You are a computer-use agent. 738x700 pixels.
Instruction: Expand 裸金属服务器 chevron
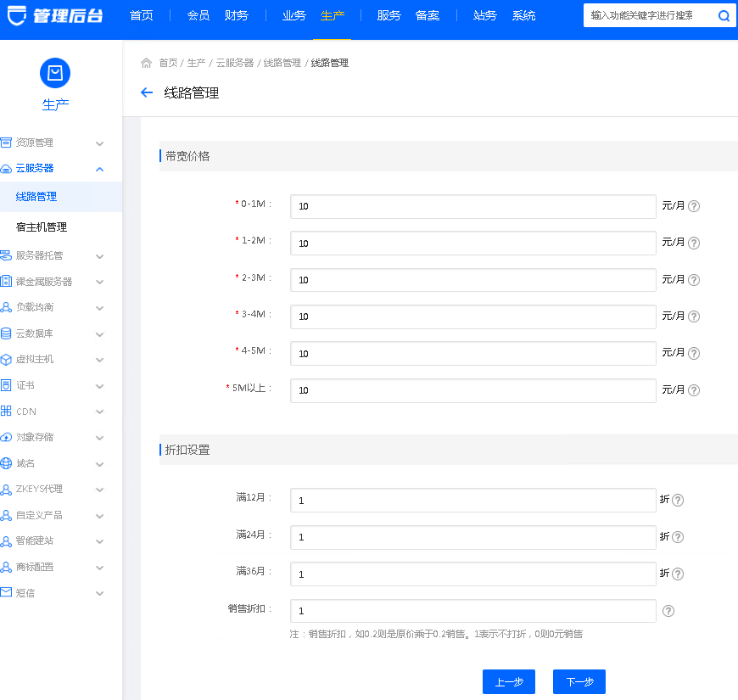(x=100, y=282)
